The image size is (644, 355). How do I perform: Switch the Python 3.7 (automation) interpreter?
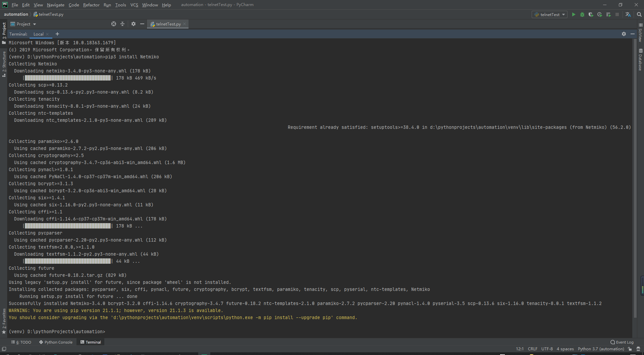[601, 349]
